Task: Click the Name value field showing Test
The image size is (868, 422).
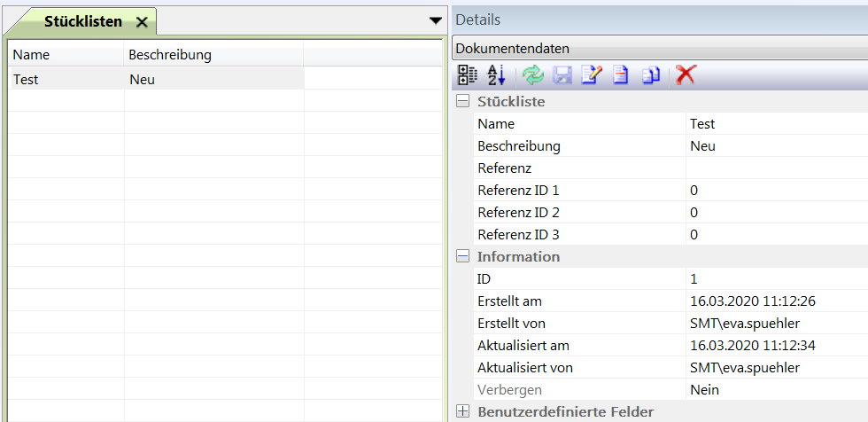Action: point(775,124)
